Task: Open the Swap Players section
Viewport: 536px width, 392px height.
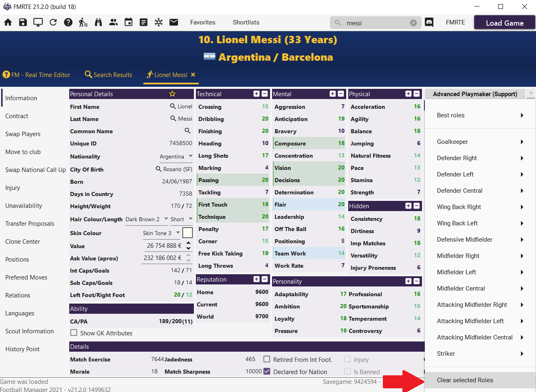Action: (x=23, y=134)
